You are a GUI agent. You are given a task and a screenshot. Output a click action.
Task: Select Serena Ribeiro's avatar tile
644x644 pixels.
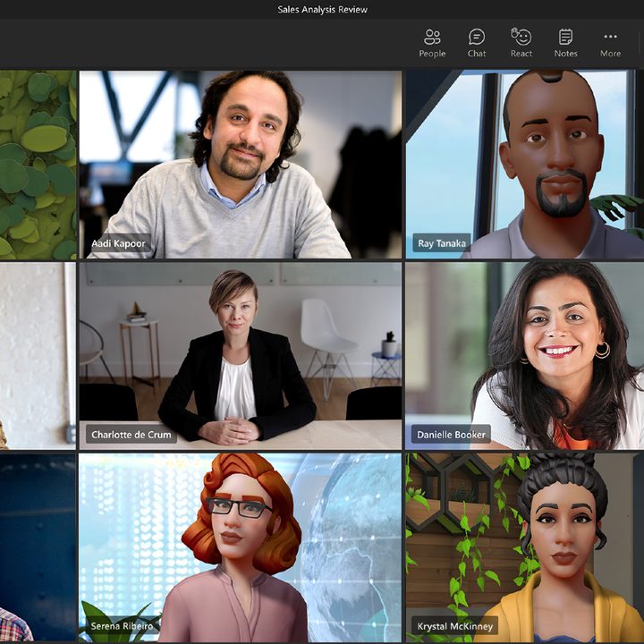pos(240,546)
